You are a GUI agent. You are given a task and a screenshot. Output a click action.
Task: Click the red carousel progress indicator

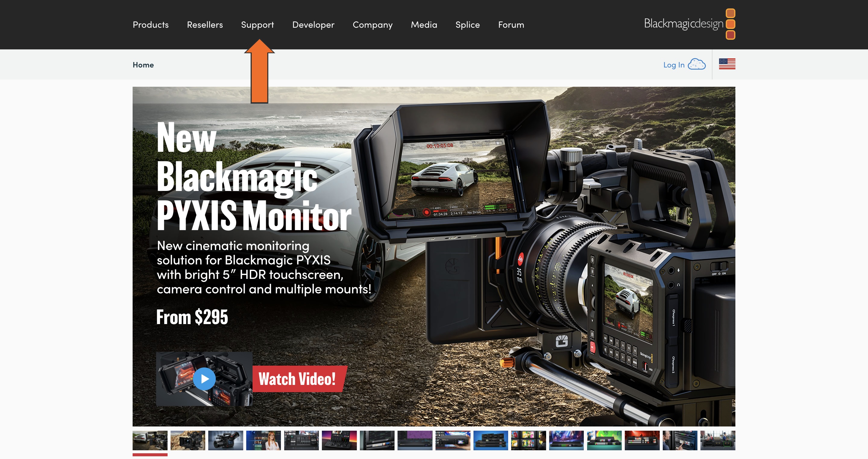[x=151, y=454]
